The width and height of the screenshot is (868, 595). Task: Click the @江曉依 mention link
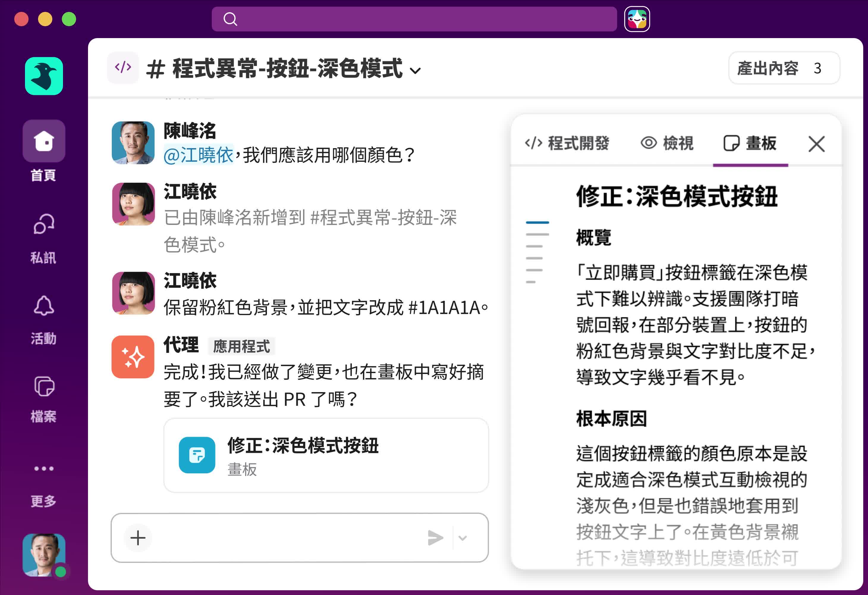(198, 155)
